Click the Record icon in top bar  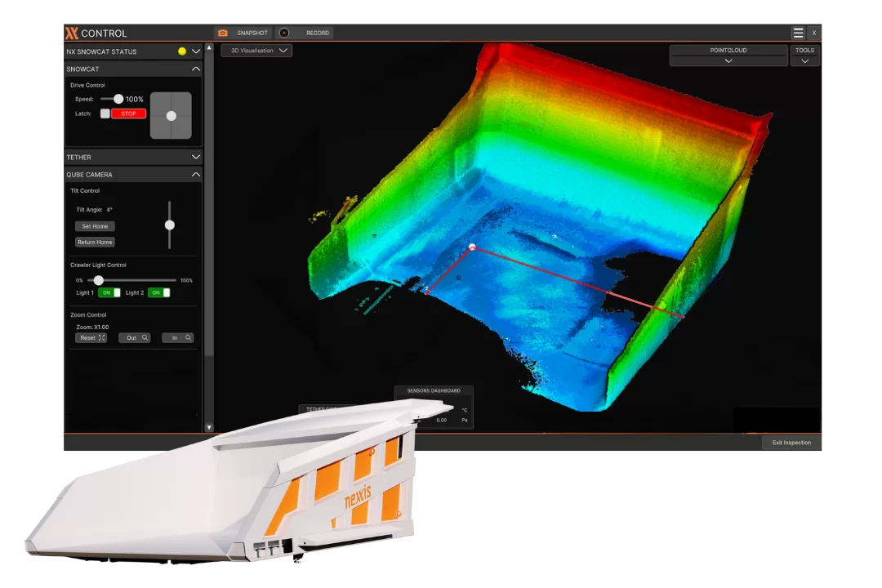[284, 33]
